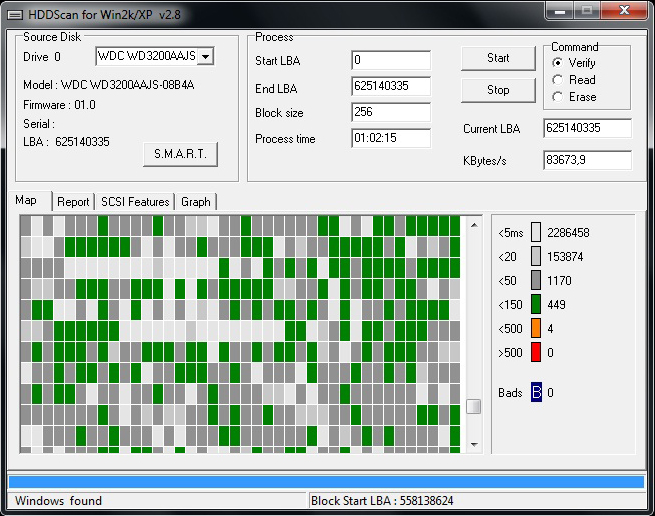Switch to the Report tab
655x516 pixels.
point(73,202)
